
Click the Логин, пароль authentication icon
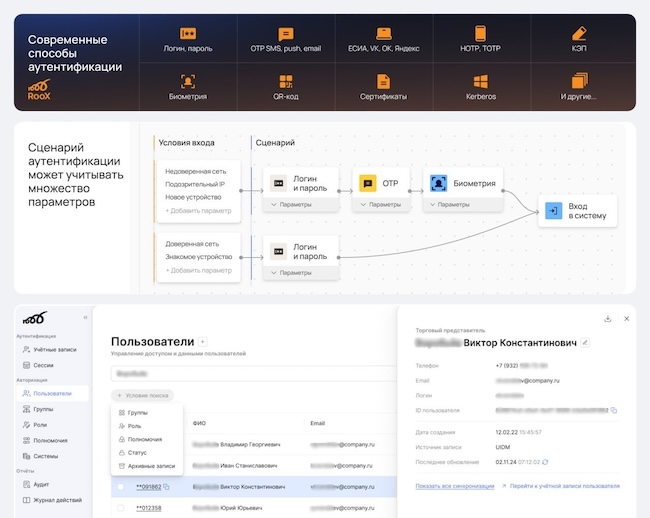(188, 33)
